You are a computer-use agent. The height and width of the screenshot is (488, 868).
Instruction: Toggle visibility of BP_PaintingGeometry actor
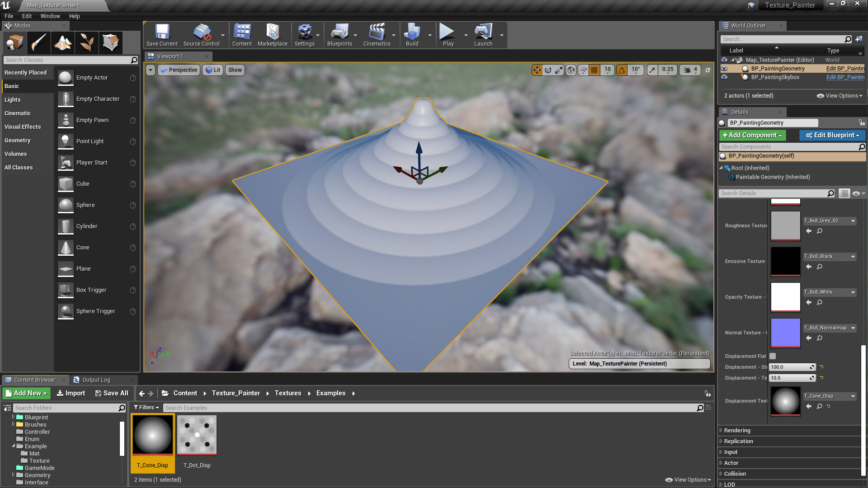[x=724, y=69]
